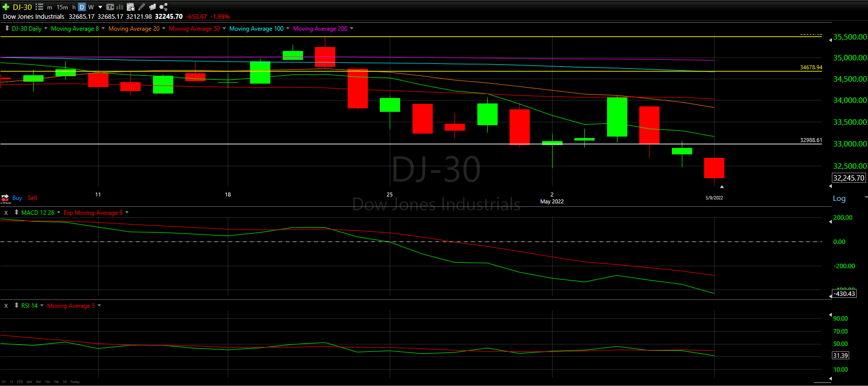Viewport: 868px width, 386px height.
Task: Open the timeframe dropdown arrow after W
Action: 100,7
